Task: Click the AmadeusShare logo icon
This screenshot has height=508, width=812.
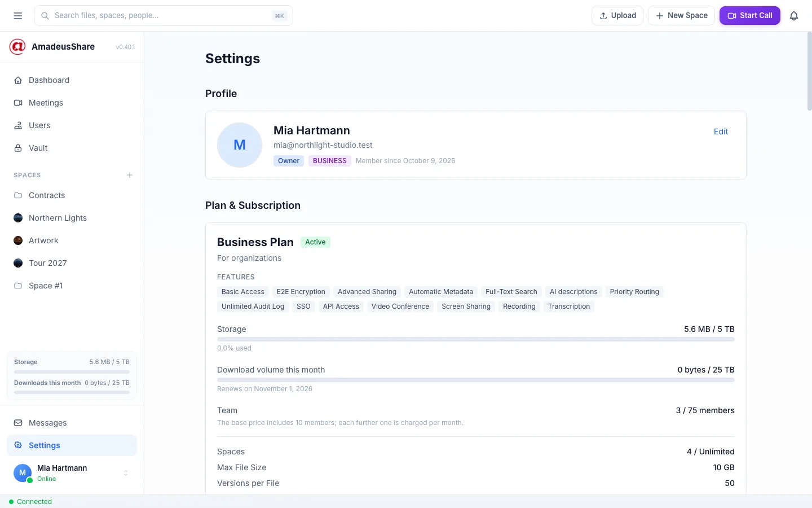Action: coord(17,47)
